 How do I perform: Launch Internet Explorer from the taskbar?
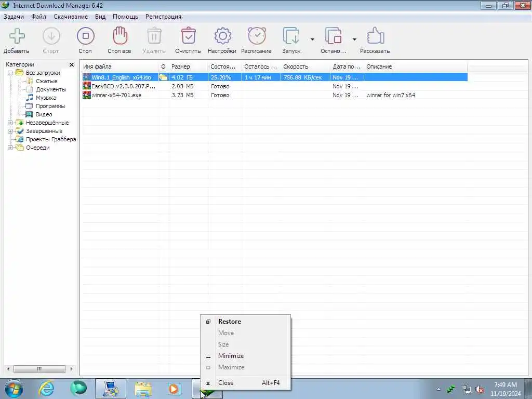[x=46, y=389]
